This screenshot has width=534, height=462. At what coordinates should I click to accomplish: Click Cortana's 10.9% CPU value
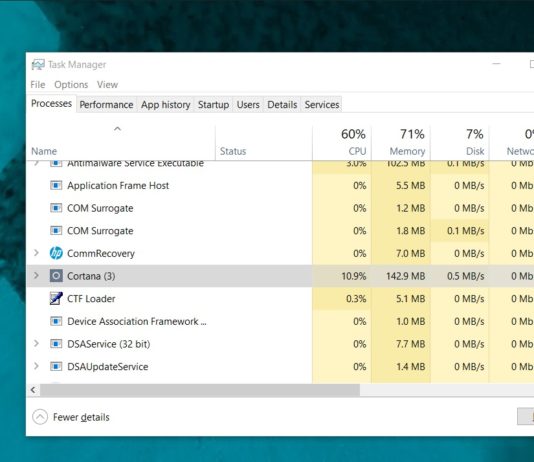[x=354, y=276]
